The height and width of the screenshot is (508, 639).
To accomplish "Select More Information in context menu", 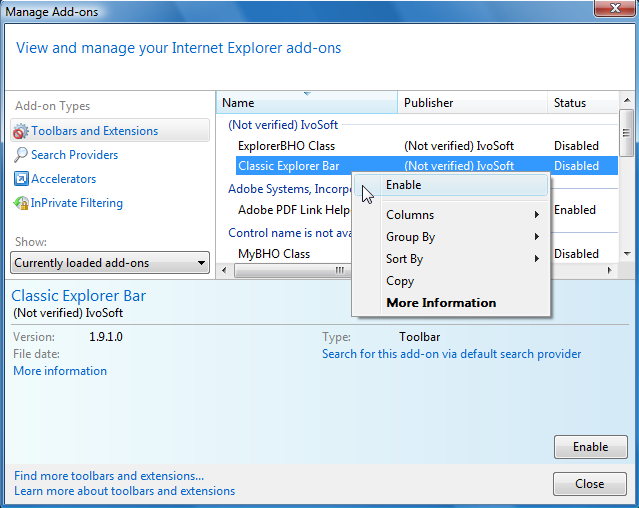I will click(x=441, y=303).
